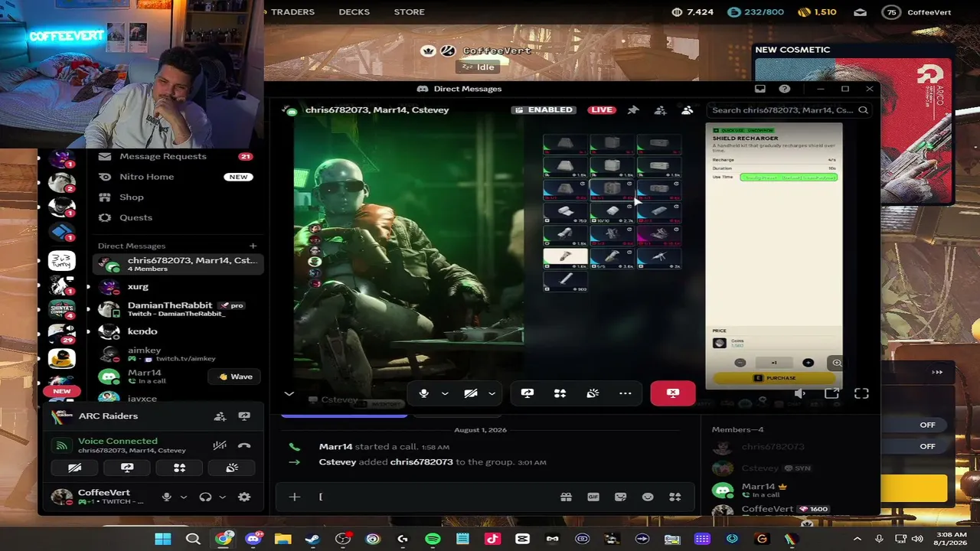Open the TRADERS tab in game menu
Image resolution: width=980 pixels, height=551 pixels.
pos(292,11)
